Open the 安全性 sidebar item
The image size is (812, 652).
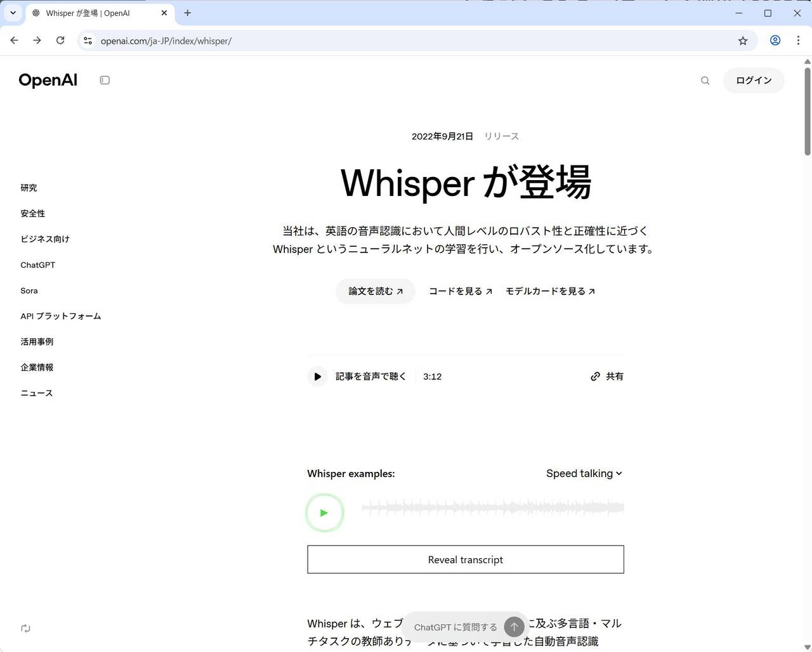coord(33,214)
